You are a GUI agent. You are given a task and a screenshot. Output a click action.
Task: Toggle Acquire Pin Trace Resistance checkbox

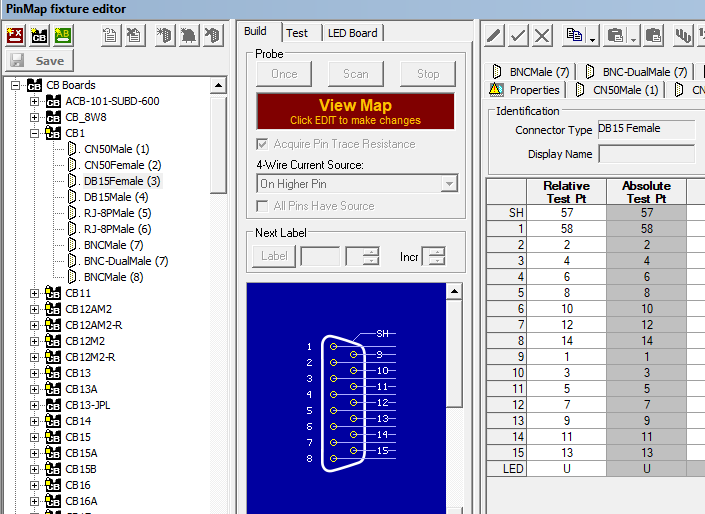pyautogui.click(x=264, y=144)
